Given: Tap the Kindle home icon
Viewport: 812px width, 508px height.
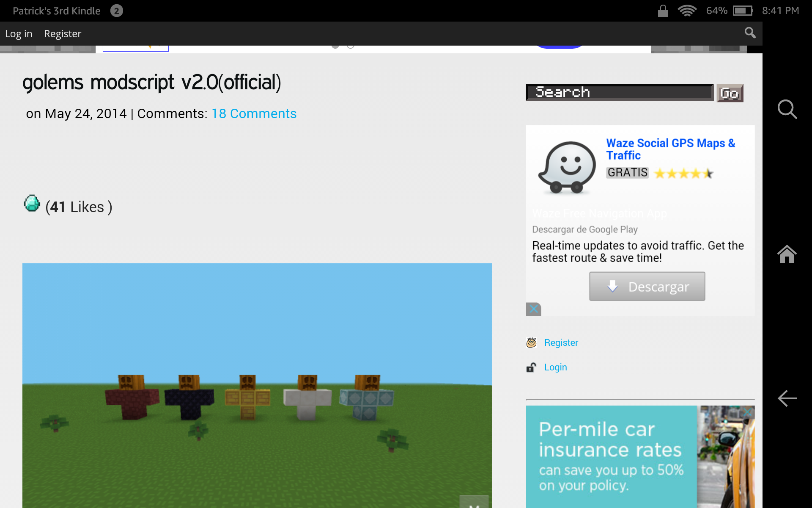Looking at the screenshot, I should (787, 254).
